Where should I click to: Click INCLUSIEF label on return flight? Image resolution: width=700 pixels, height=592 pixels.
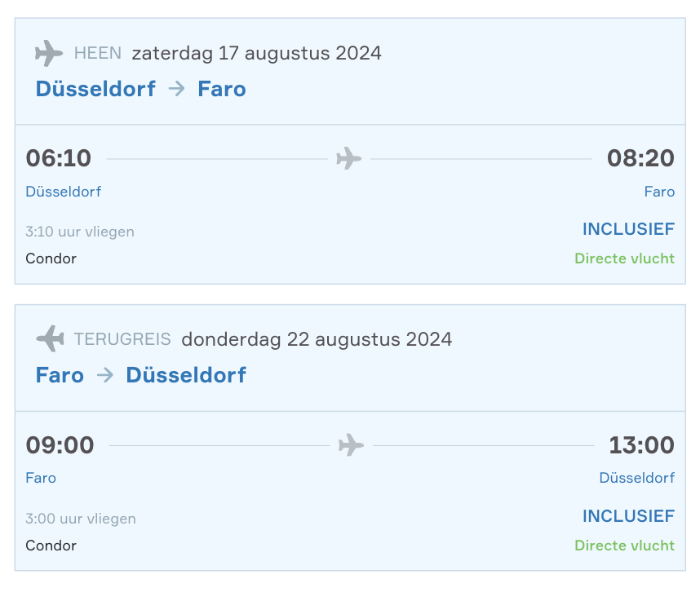(x=628, y=516)
